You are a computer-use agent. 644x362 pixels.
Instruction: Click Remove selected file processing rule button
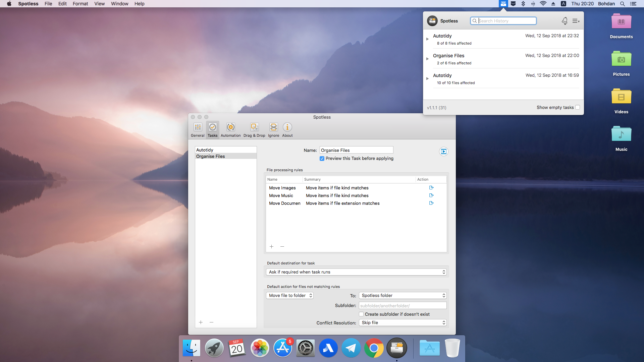pyautogui.click(x=282, y=246)
